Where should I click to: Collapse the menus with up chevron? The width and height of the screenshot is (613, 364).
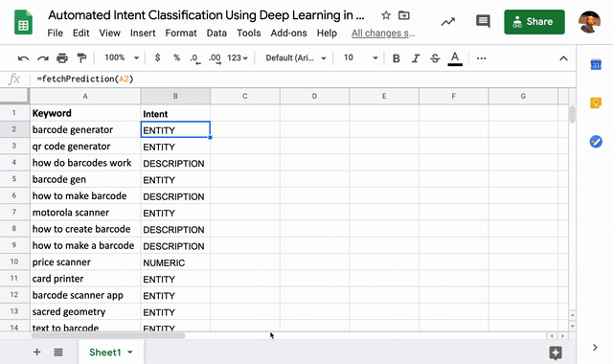tap(563, 58)
